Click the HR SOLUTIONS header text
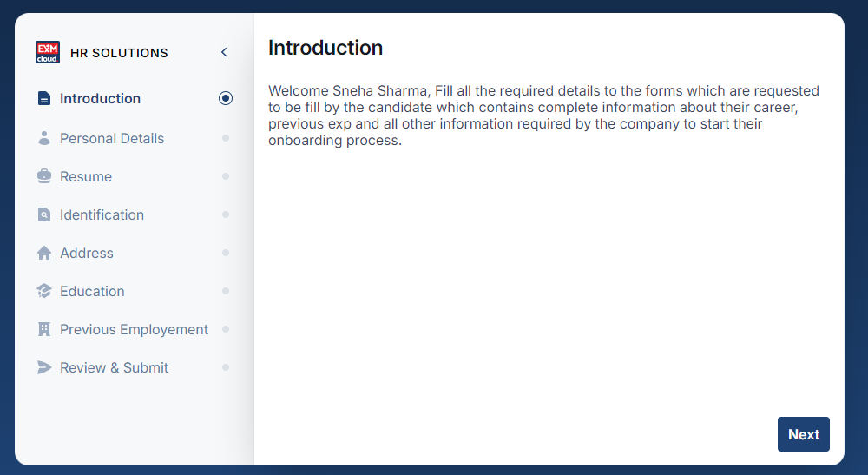 coord(119,53)
